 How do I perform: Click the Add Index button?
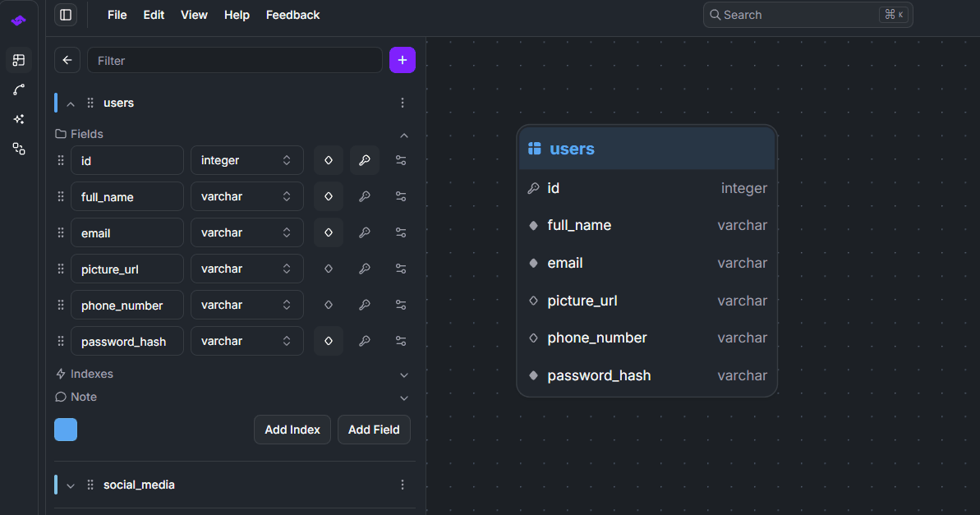click(292, 429)
